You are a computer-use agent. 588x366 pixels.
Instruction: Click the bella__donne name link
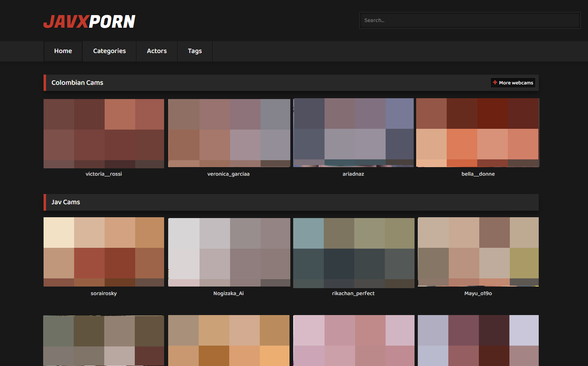(x=478, y=174)
